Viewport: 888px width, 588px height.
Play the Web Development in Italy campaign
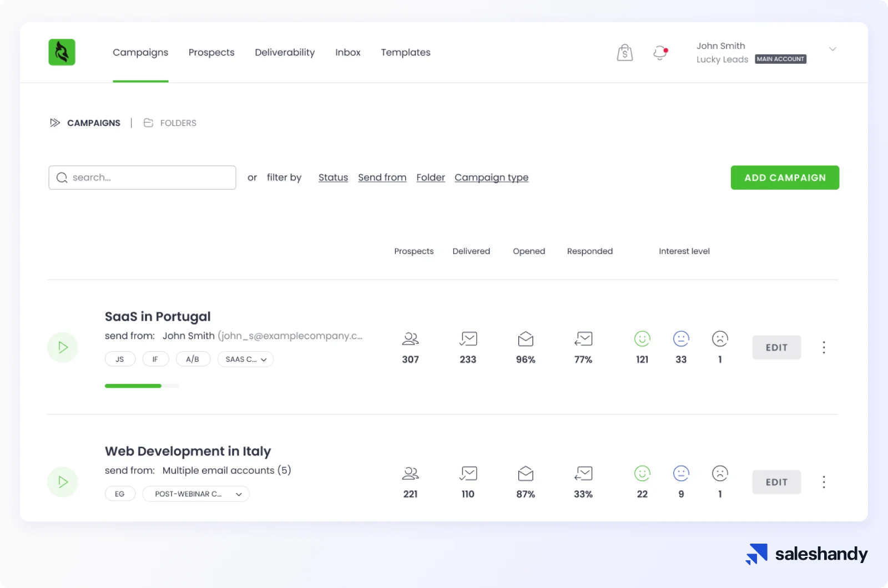pyautogui.click(x=63, y=482)
